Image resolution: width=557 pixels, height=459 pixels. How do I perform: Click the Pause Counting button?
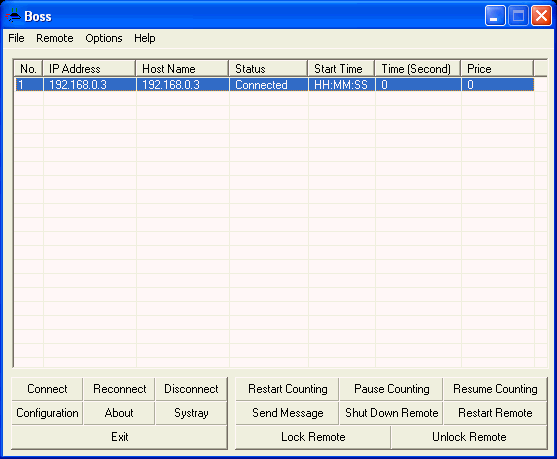[391, 389]
